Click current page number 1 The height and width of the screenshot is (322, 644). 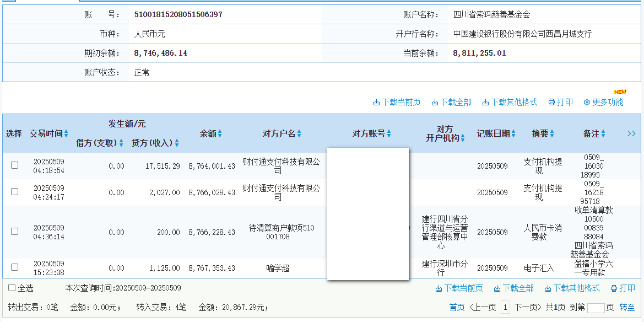coord(506,307)
